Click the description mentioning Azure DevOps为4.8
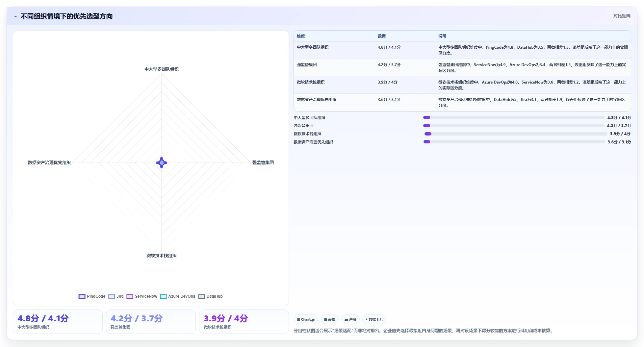Screen dimensions: 644x347 533,85
